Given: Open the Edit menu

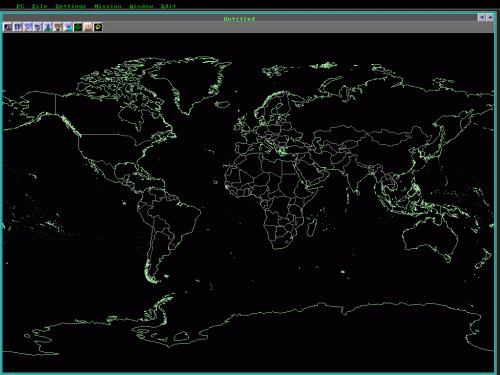Looking at the screenshot, I should [x=168, y=6].
